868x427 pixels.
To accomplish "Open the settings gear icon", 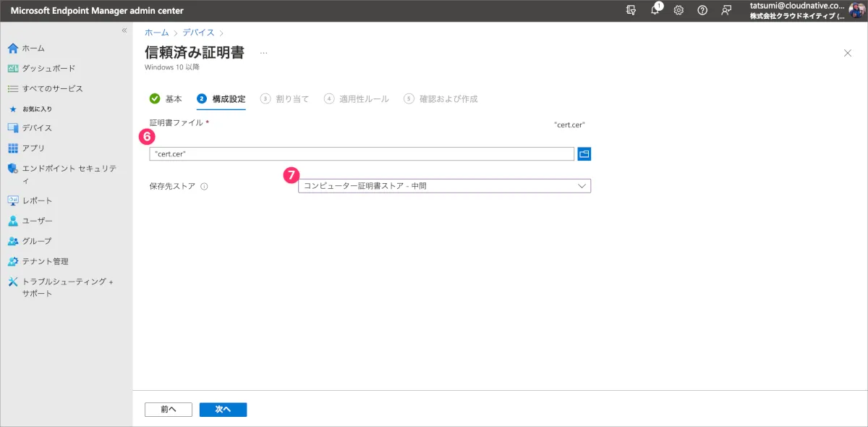I will point(678,10).
